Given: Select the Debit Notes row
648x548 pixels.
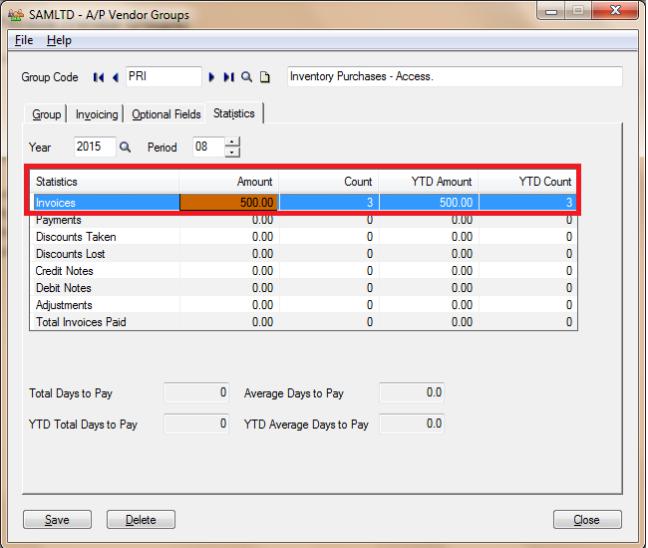Looking at the screenshot, I should (x=304, y=288).
